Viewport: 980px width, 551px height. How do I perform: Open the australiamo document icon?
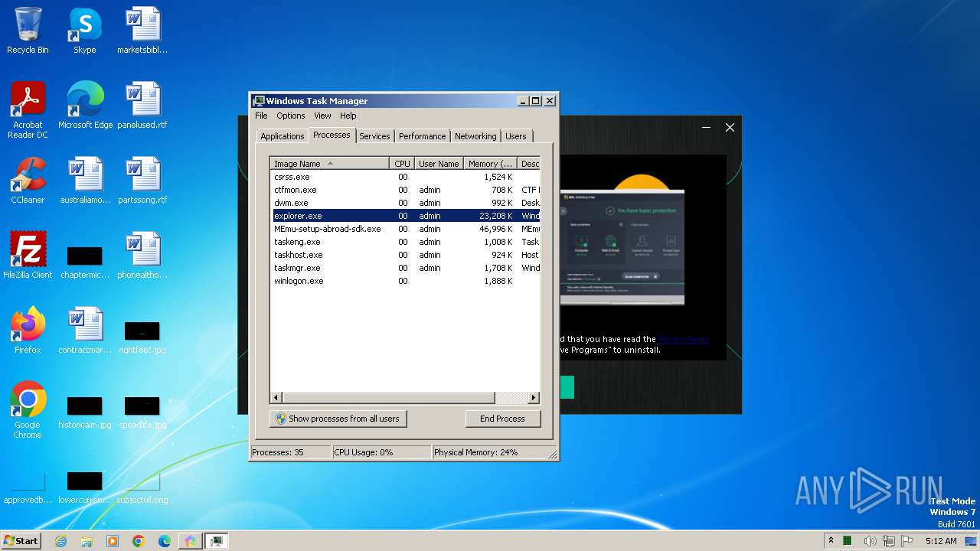click(x=85, y=181)
